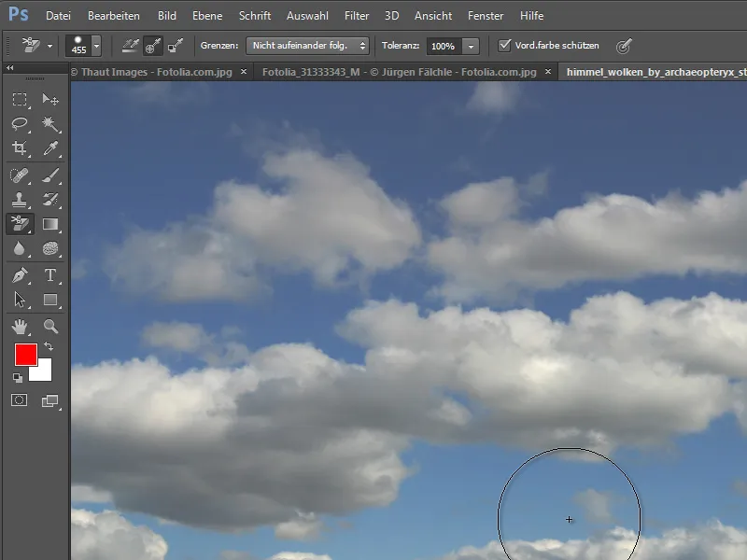
Task: Select the Gradient tool
Action: point(50,224)
